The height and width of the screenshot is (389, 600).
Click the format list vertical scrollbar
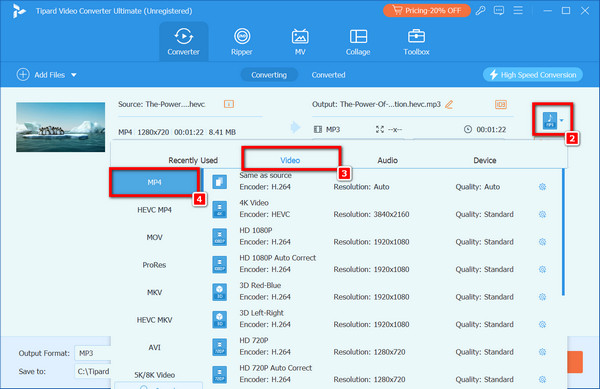(563, 232)
